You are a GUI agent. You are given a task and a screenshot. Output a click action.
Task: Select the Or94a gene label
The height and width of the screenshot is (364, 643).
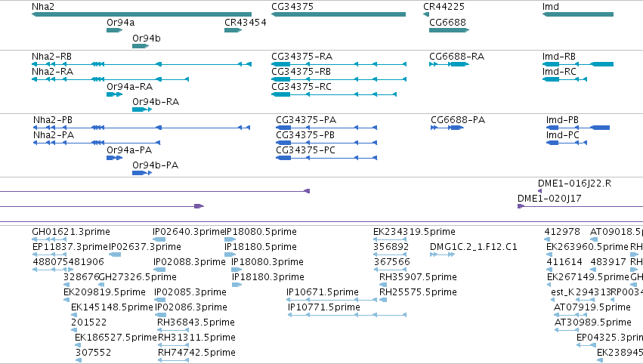(x=120, y=23)
